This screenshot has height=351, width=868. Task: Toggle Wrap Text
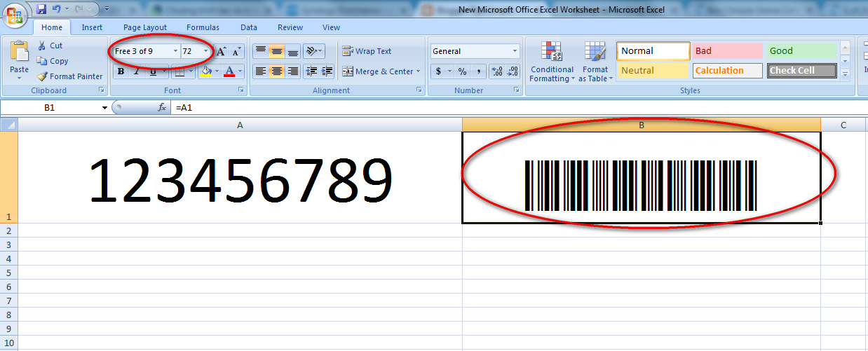coord(367,51)
